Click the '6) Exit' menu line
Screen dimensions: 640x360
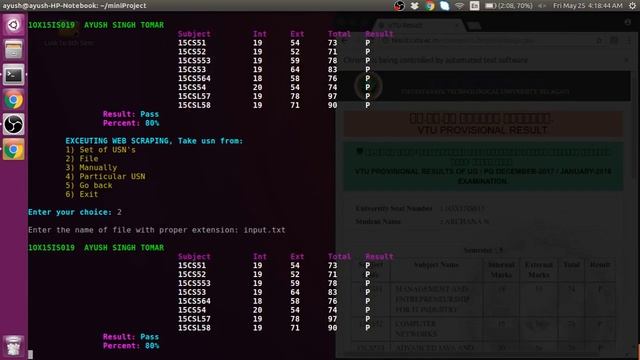tap(82, 194)
